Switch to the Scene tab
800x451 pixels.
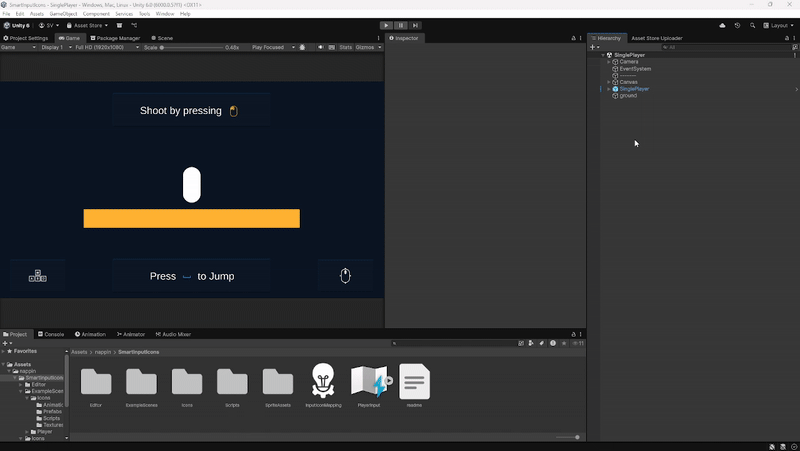point(162,38)
